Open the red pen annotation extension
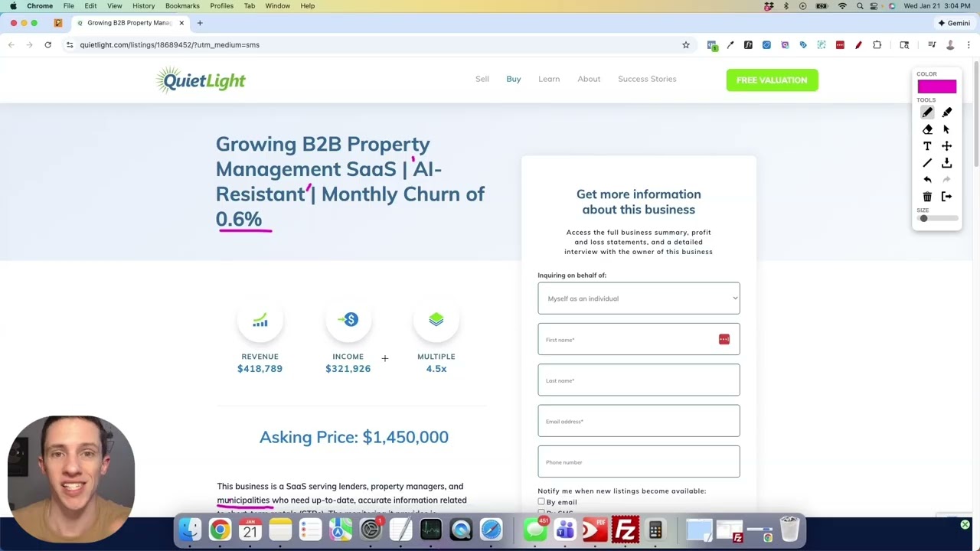The height and width of the screenshot is (551, 980). coord(858,45)
